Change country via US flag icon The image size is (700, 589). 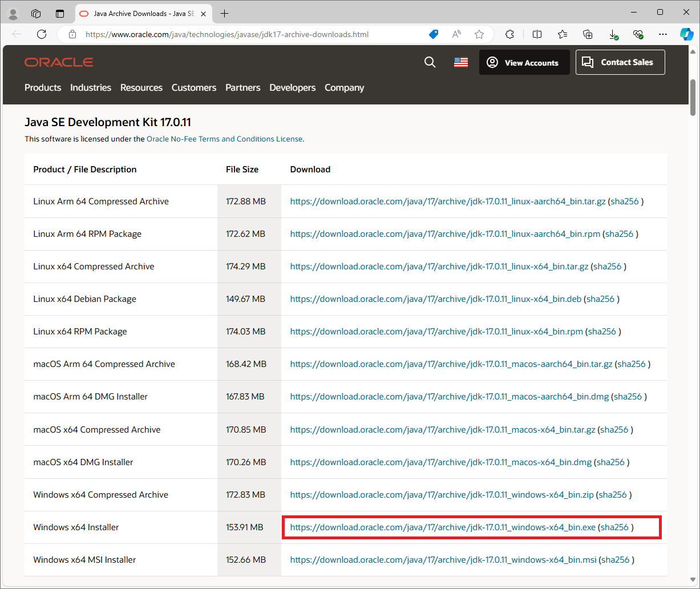461,62
